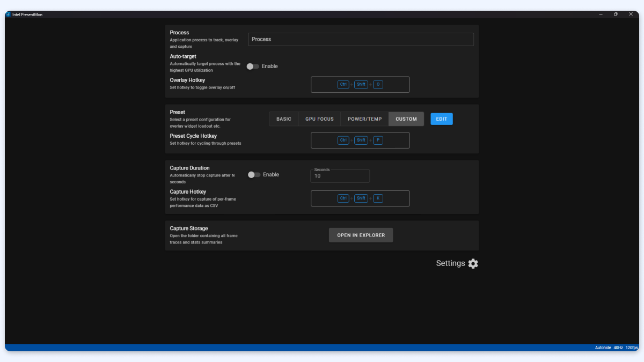The width and height of the screenshot is (644, 362).
Task: Click the "40Hz" status bar entry
Action: tap(618, 348)
